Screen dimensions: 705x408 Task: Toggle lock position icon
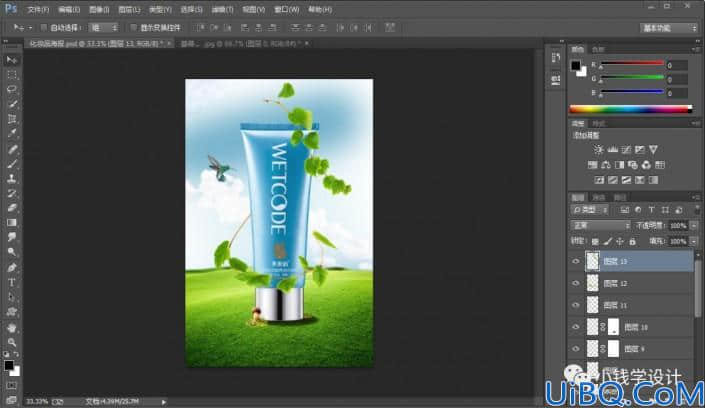(x=620, y=242)
